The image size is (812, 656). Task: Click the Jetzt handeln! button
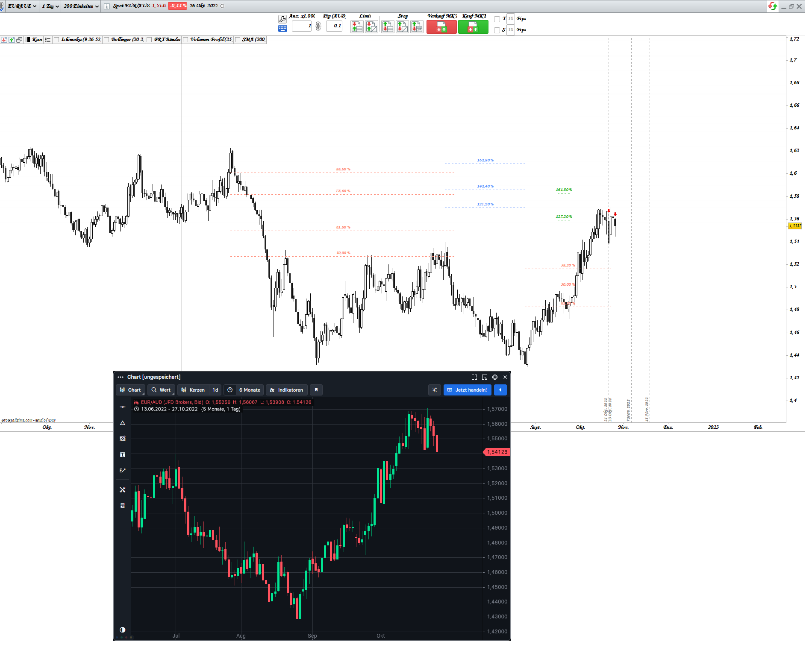point(467,390)
